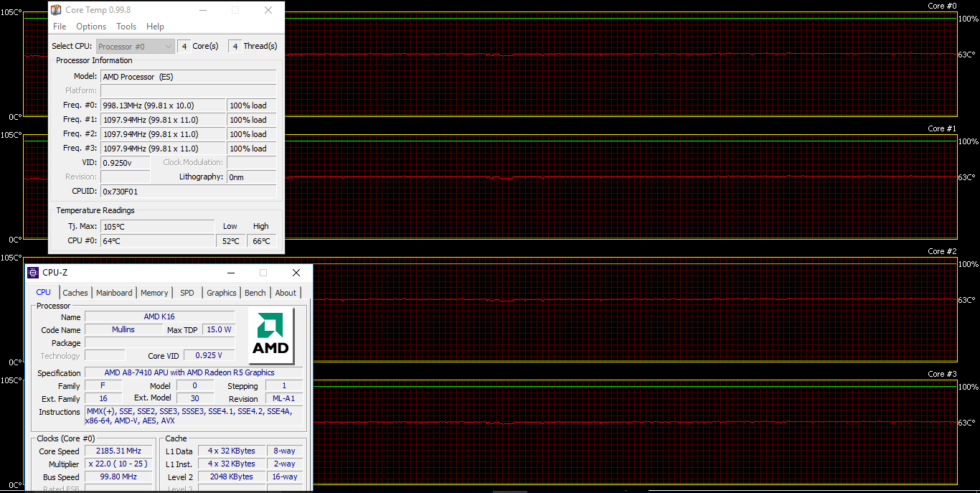The width and height of the screenshot is (980, 493).
Task: Click the Max TDP value 15.0 W
Action: 219,329
